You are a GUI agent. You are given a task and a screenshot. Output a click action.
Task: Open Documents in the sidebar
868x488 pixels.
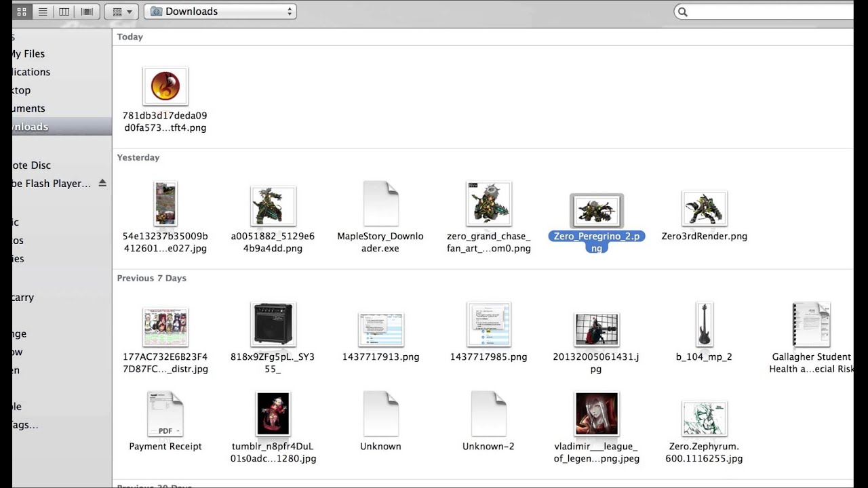pos(62,108)
